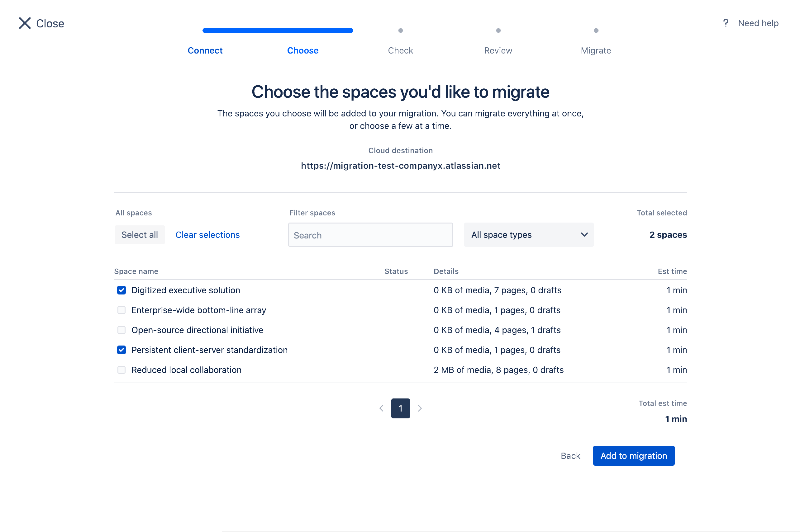Click the Select all button
The width and height of the screenshot is (800, 532).
coord(140,235)
